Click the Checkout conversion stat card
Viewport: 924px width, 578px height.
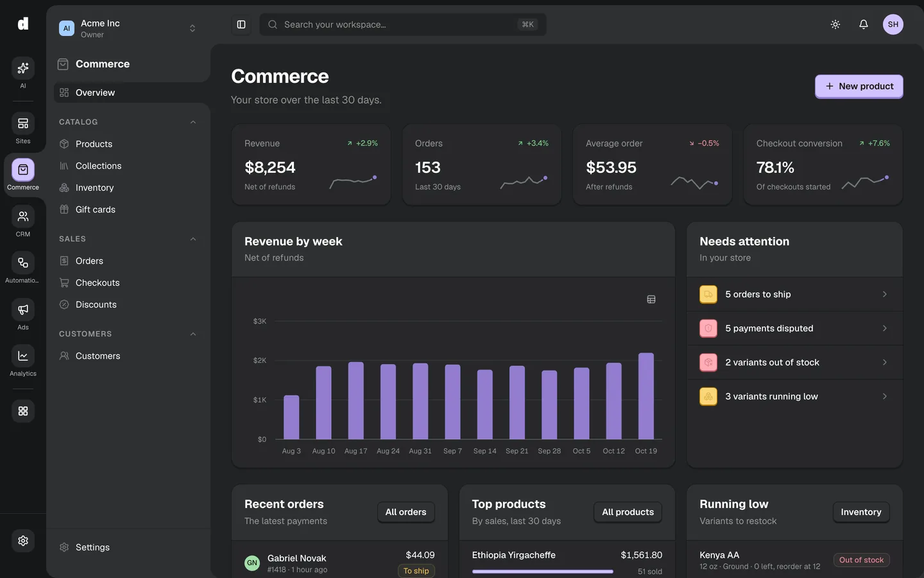point(823,165)
